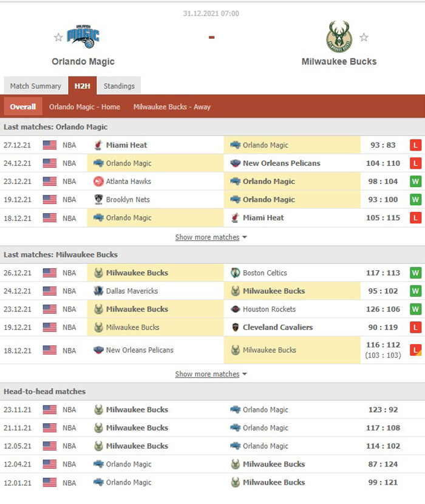Click the Houston Rockets logo in the 23.12.21 row

(236, 309)
